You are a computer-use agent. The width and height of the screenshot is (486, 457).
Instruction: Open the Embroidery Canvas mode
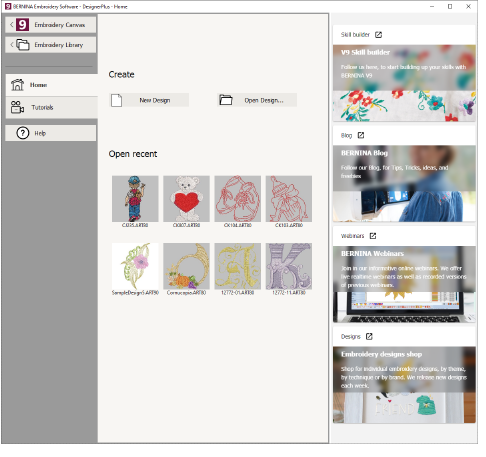click(51, 25)
